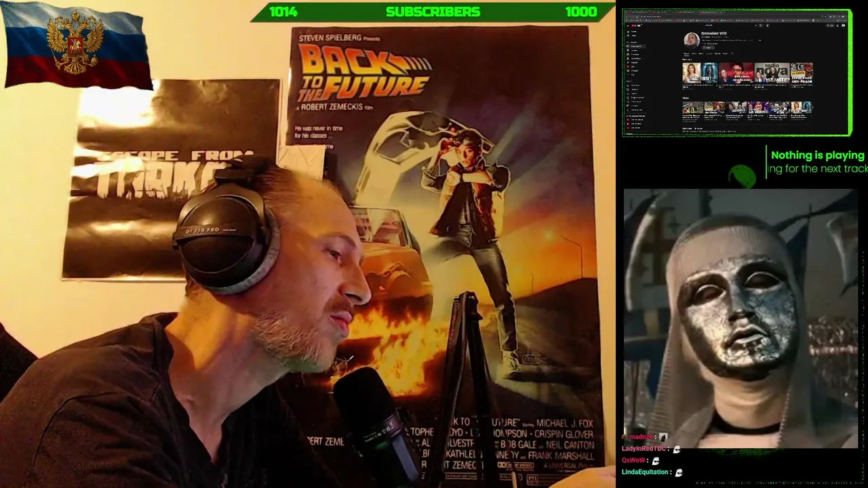Click the 'SUBSCRIBERS' counter label
Image resolution: width=868 pixels, height=488 pixels.
433,12
